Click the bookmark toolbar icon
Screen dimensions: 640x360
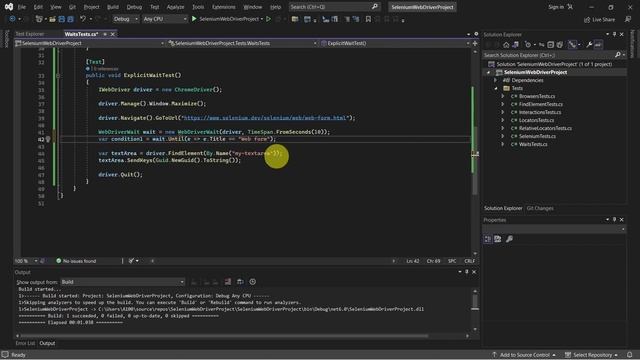[368, 19]
